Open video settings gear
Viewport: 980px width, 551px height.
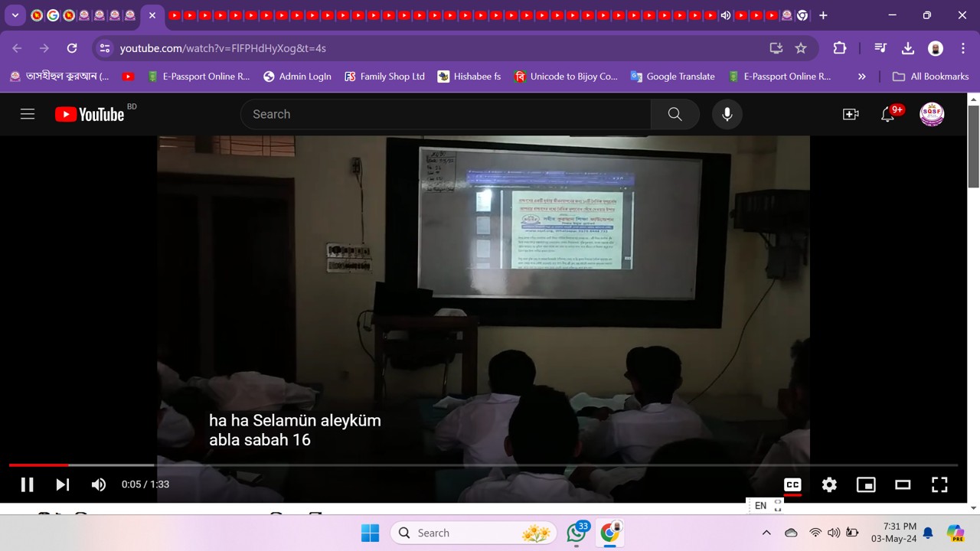click(x=829, y=484)
